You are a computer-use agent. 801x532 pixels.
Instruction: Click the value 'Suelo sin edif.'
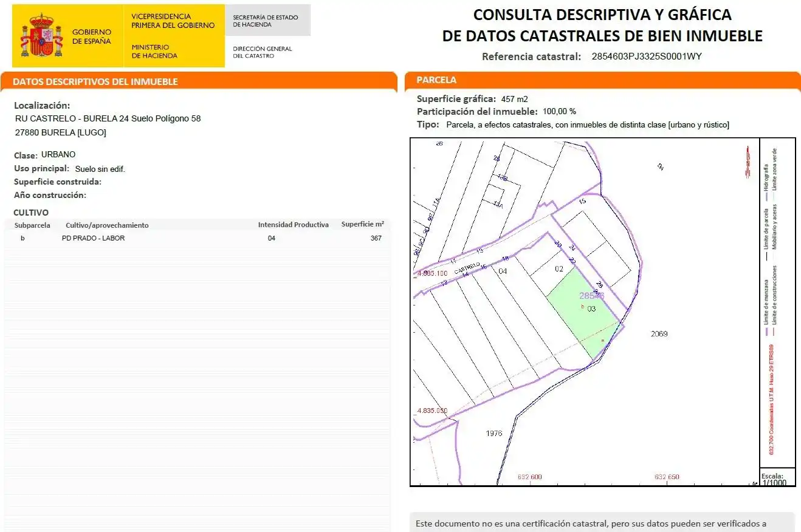click(x=100, y=169)
